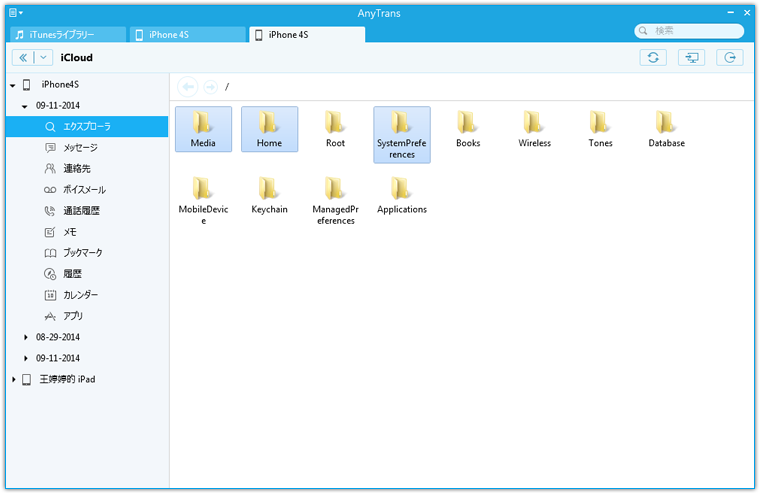Select the active iPhone 4S tab
The image size is (760, 494).
click(x=307, y=34)
